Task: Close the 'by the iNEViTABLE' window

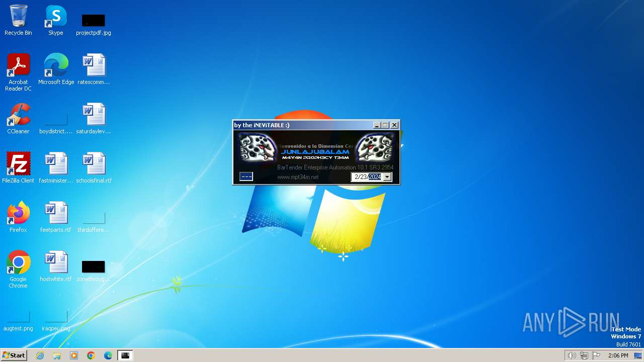Action: click(394, 125)
